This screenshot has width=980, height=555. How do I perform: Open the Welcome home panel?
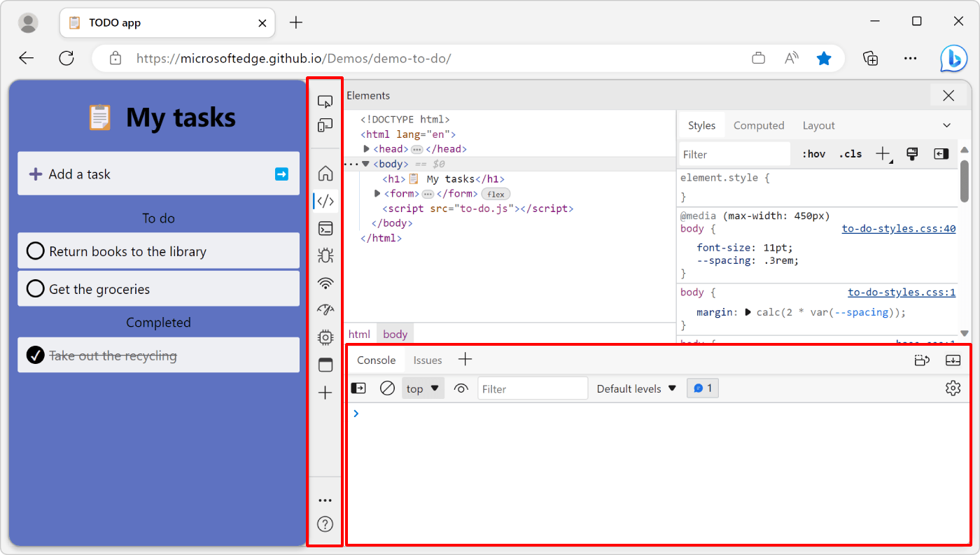click(325, 172)
